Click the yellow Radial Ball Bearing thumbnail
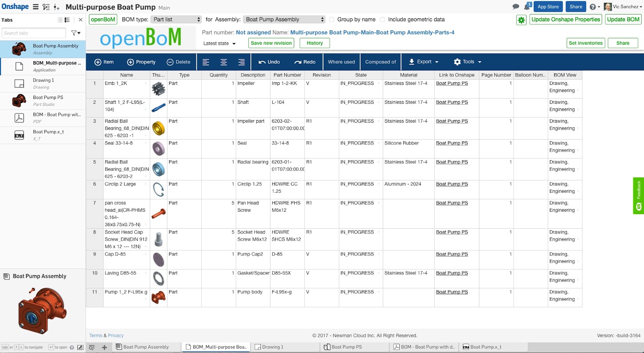The image size is (644, 353). pos(159,128)
